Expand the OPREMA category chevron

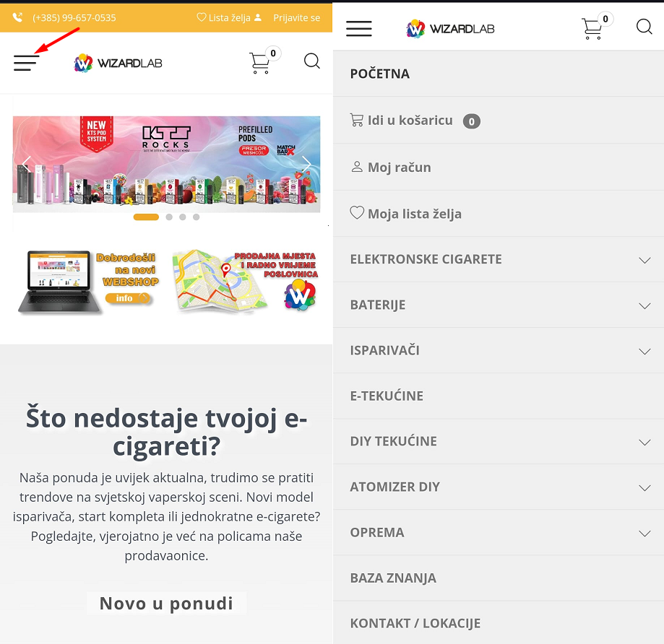644,533
